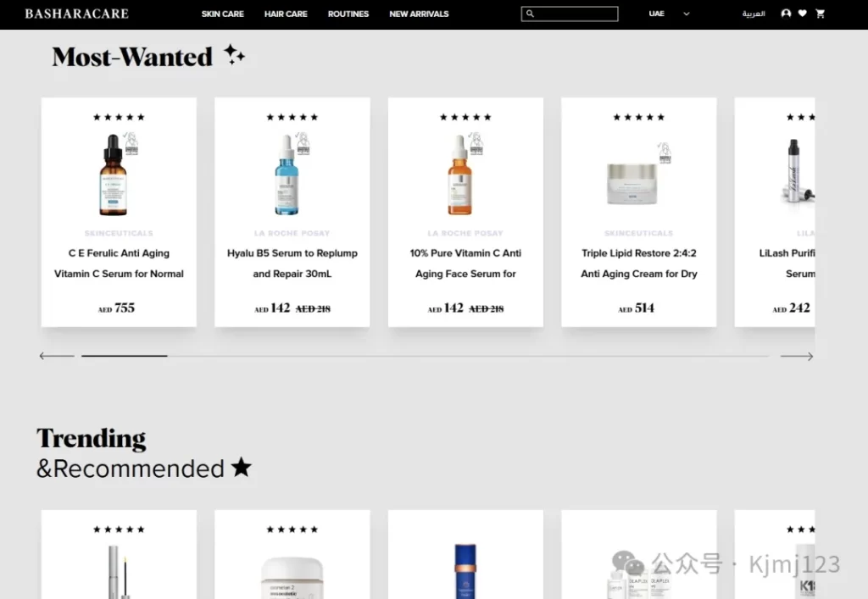868x599 pixels.
Task: Click the badge icon on Hyalu B5 image
Action: point(303,143)
